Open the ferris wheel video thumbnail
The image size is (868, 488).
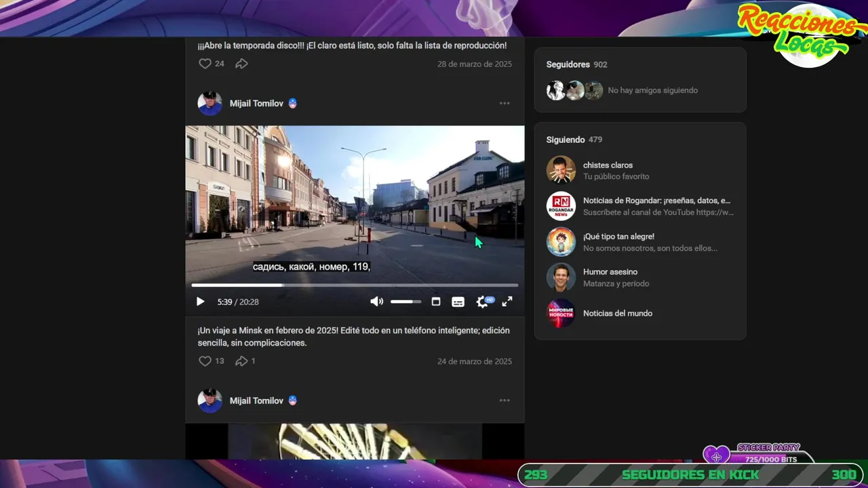tap(355, 441)
